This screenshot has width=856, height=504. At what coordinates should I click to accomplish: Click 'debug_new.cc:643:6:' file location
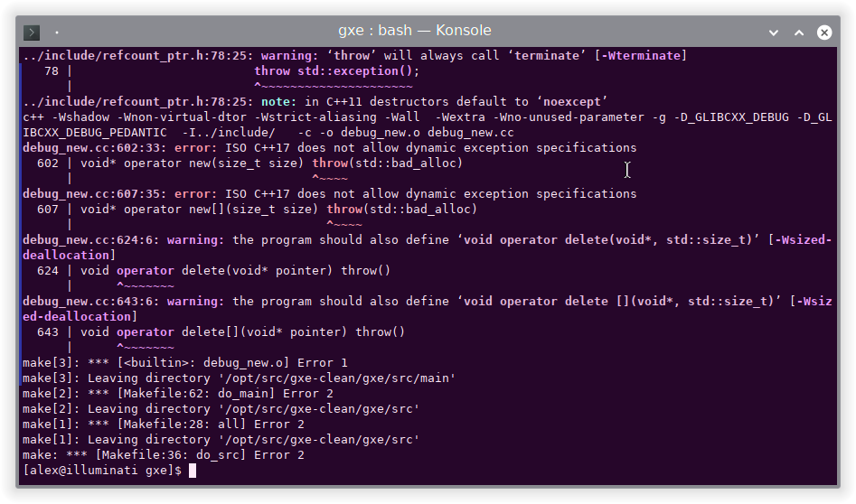pyautogui.click(x=91, y=302)
